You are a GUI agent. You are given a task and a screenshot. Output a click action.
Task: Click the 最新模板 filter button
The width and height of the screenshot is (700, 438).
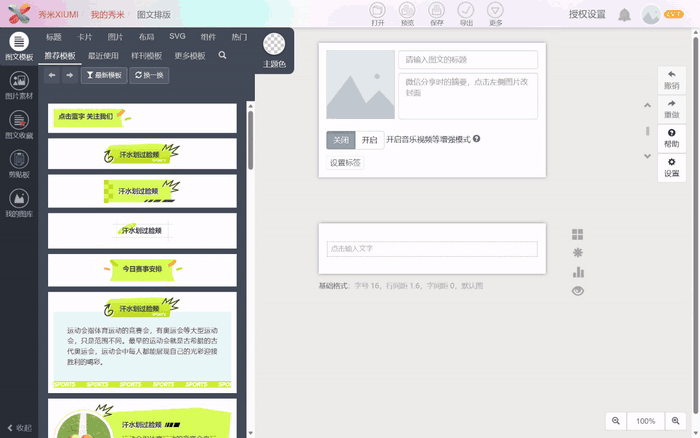104,75
